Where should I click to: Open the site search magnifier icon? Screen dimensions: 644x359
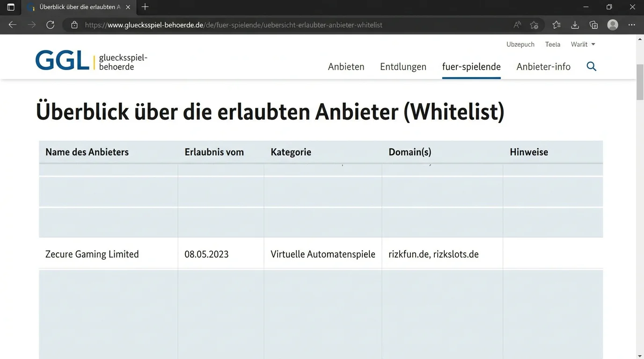coord(592,66)
